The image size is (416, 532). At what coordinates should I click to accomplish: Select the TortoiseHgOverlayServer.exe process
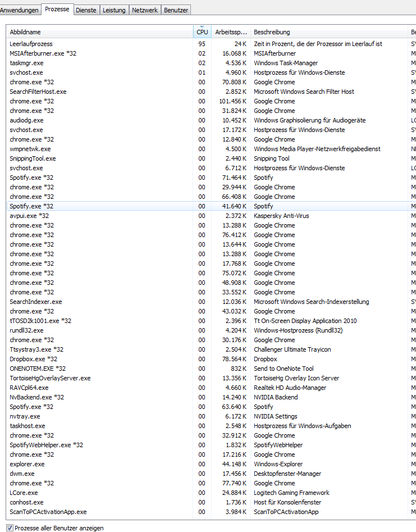(211, 378)
